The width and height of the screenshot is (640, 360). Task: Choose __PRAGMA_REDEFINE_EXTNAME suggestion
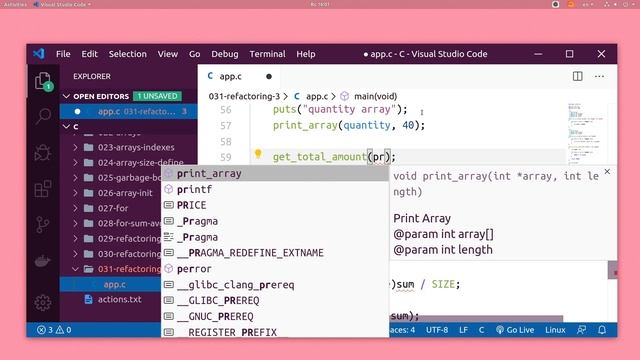(275, 253)
